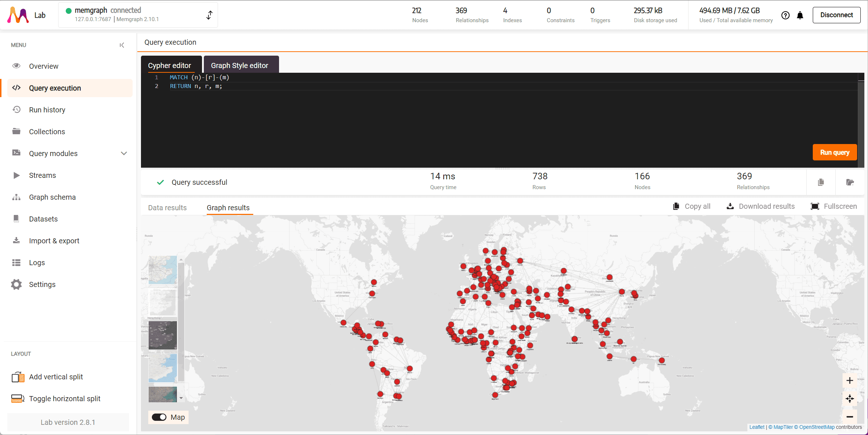Viewport: 868px width, 435px height.
Task: Click the Settings gear in menu
Action: coord(16,284)
